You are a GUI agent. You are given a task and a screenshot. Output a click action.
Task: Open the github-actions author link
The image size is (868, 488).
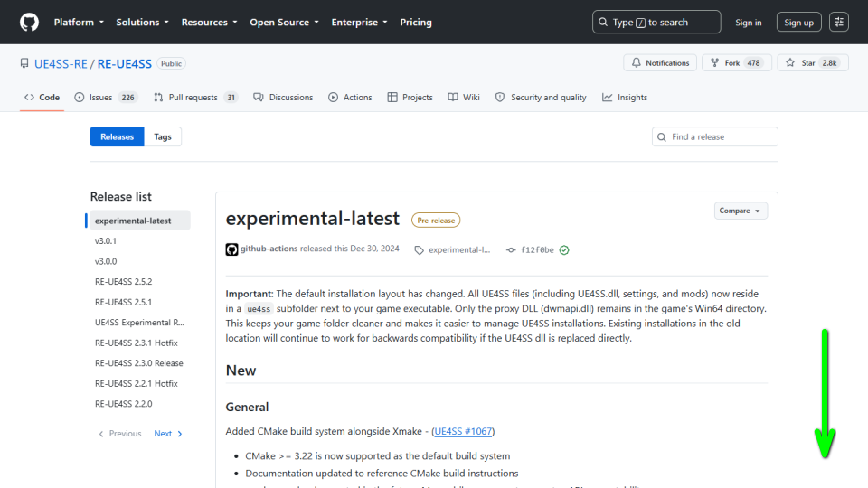coord(269,249)
